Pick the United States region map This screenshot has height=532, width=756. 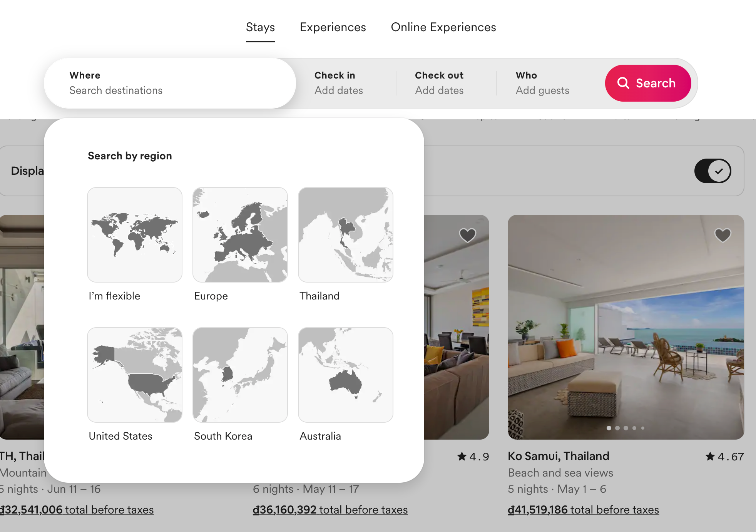click(x=135, y=375)
